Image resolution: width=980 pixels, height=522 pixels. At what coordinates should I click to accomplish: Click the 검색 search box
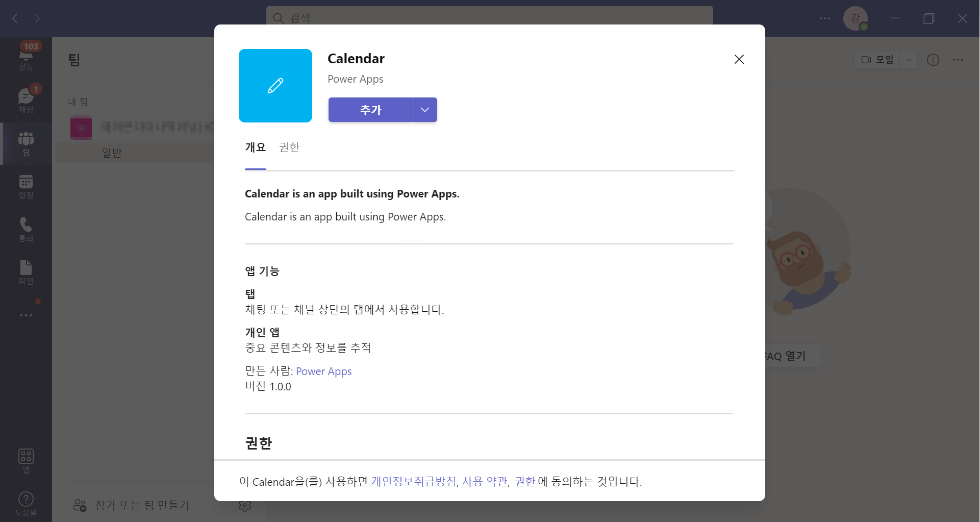click(490, 18)
